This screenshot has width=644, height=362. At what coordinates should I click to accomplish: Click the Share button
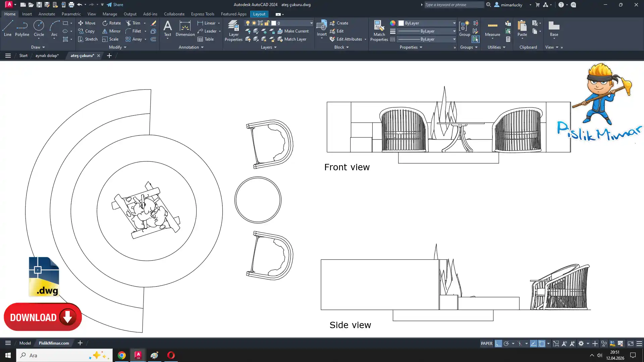(x=115, y=5)
